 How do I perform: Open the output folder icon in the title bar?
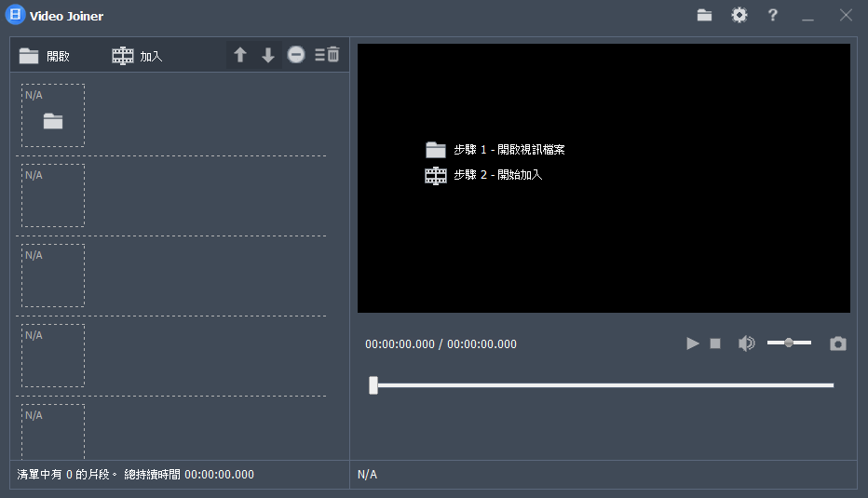coord(704,15)
